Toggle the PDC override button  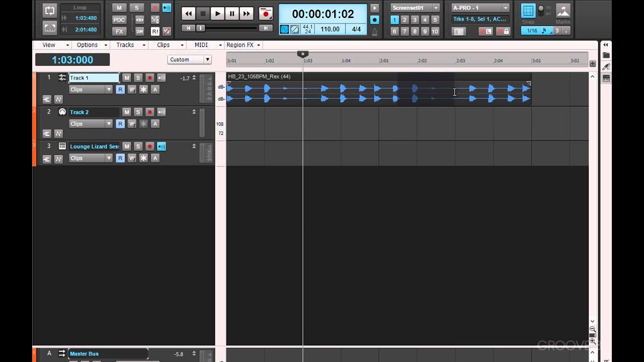(x=119, y=20)
